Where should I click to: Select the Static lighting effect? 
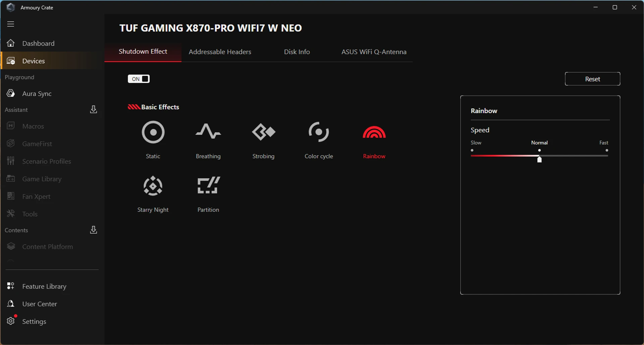pos(153,140)
